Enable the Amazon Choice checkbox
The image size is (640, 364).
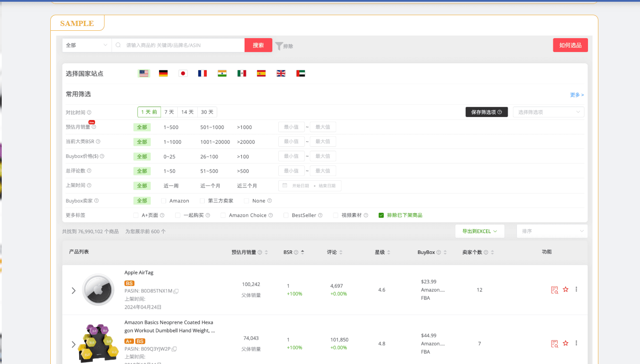pos(223,215)
